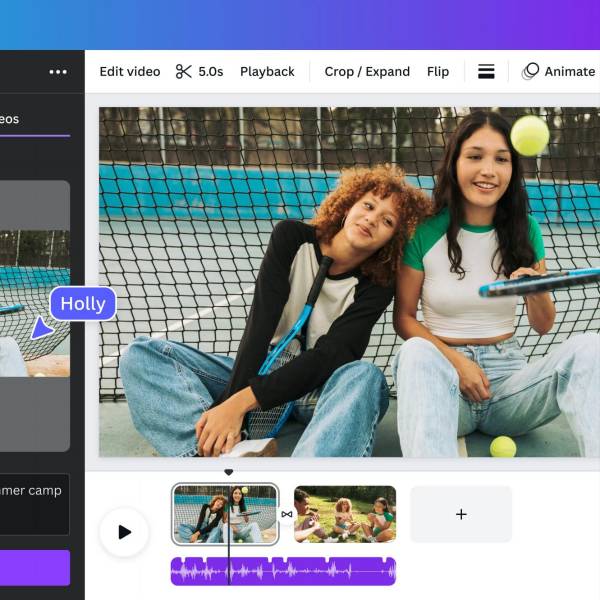Open the three-lines line weight icon

tap(486, 72)
